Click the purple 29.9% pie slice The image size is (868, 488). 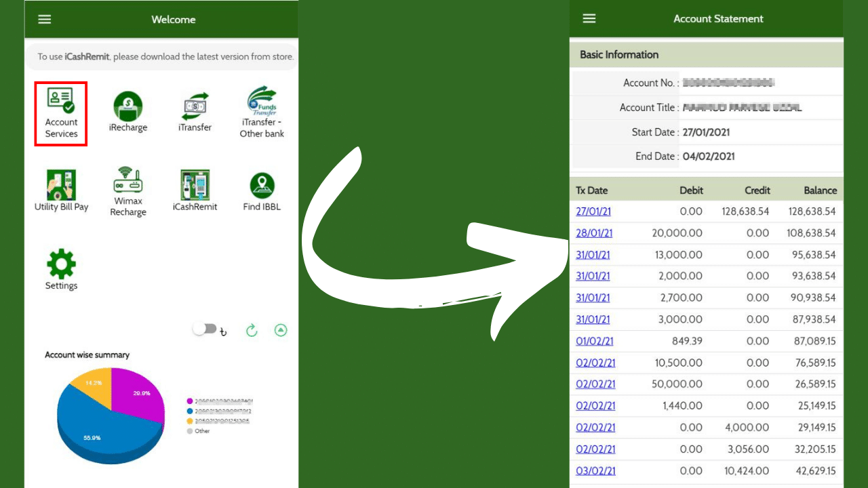[138, 395]
